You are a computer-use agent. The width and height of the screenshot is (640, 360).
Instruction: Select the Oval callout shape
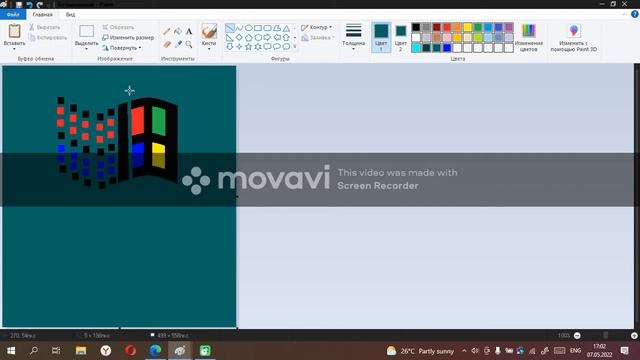pos(277,47)
